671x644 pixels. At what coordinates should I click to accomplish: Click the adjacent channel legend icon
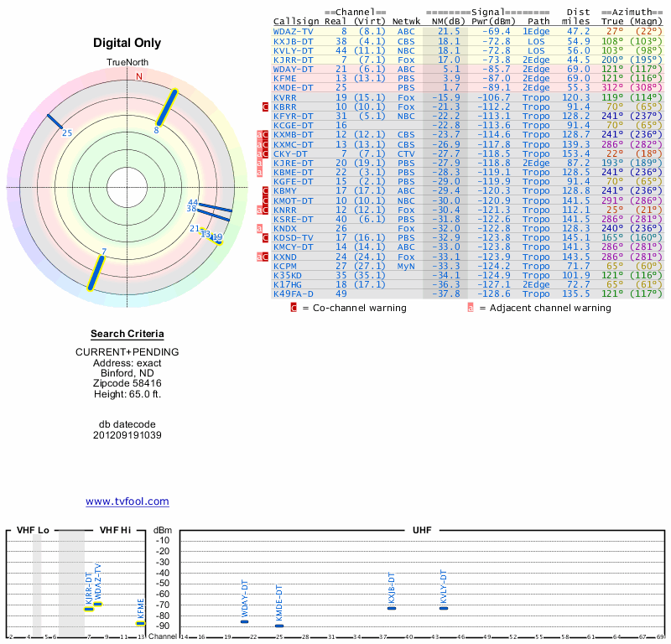(x=471, y=308)
